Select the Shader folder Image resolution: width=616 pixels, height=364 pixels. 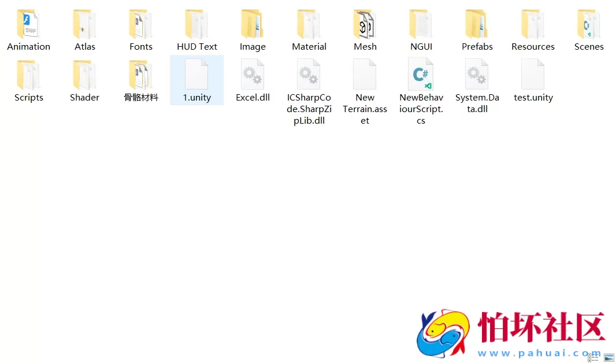84,76
